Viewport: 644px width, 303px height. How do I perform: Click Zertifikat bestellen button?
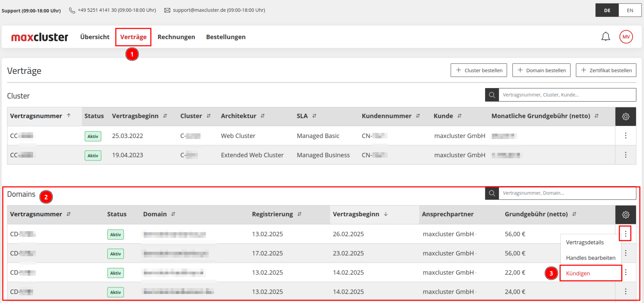click(606, 70)
